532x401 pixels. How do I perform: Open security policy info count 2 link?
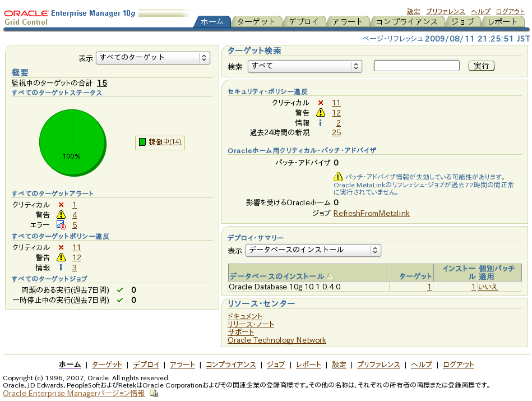pos(338,123)
